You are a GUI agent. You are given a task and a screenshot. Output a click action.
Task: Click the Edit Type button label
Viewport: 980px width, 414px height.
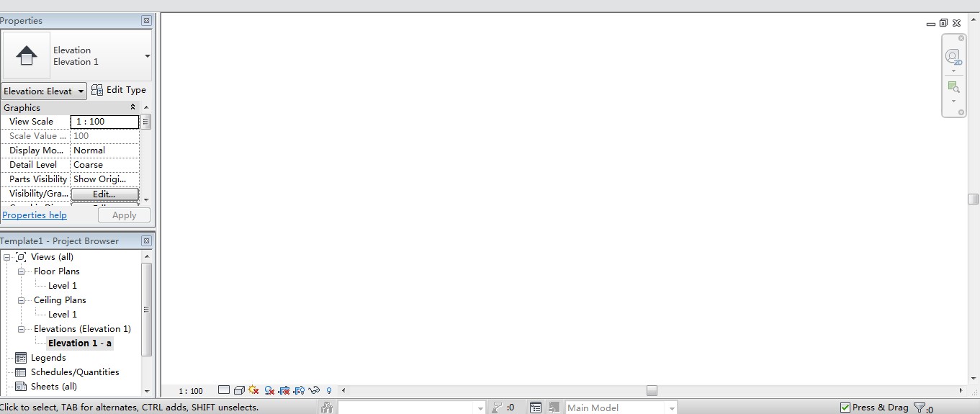coord(126,90)
